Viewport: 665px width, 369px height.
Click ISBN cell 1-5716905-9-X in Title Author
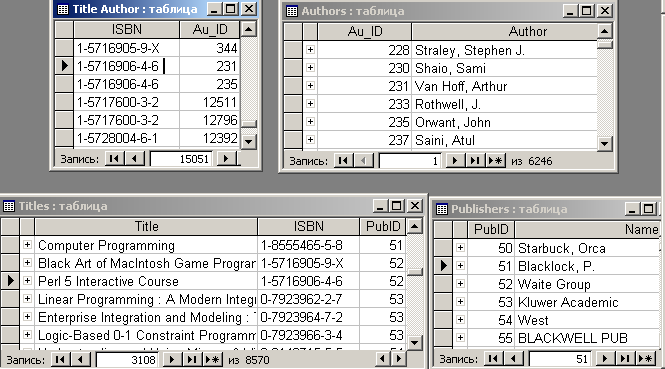coord(126,48)
